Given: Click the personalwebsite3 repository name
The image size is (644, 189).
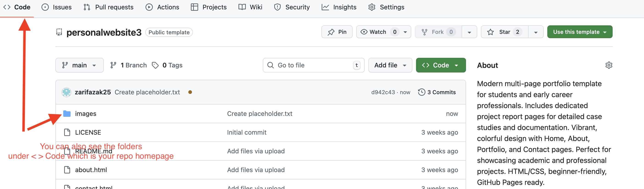Looking at the screenshot, I should pos(104,32).
